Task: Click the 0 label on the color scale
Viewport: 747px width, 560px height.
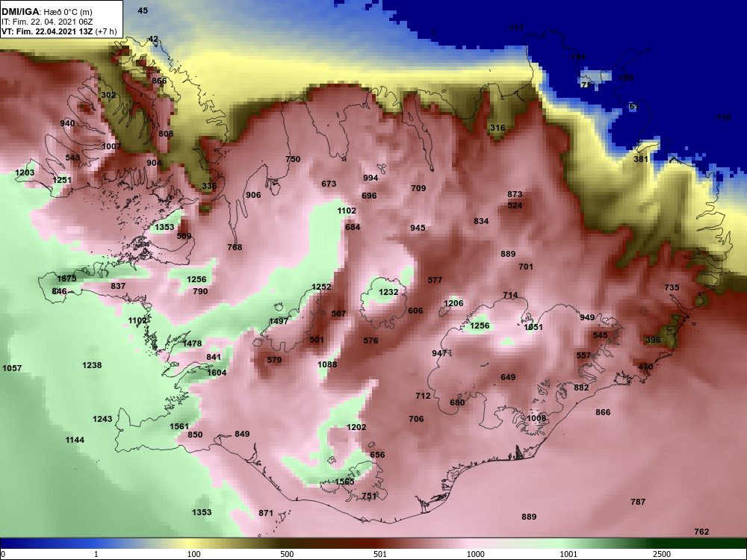Action: coord(3,554)
